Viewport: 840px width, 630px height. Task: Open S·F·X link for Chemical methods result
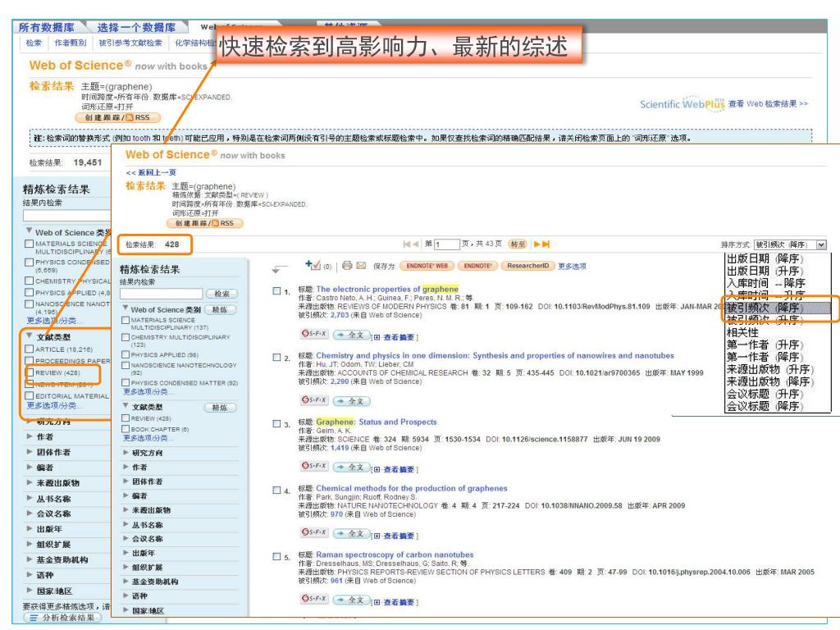point(314,532)
